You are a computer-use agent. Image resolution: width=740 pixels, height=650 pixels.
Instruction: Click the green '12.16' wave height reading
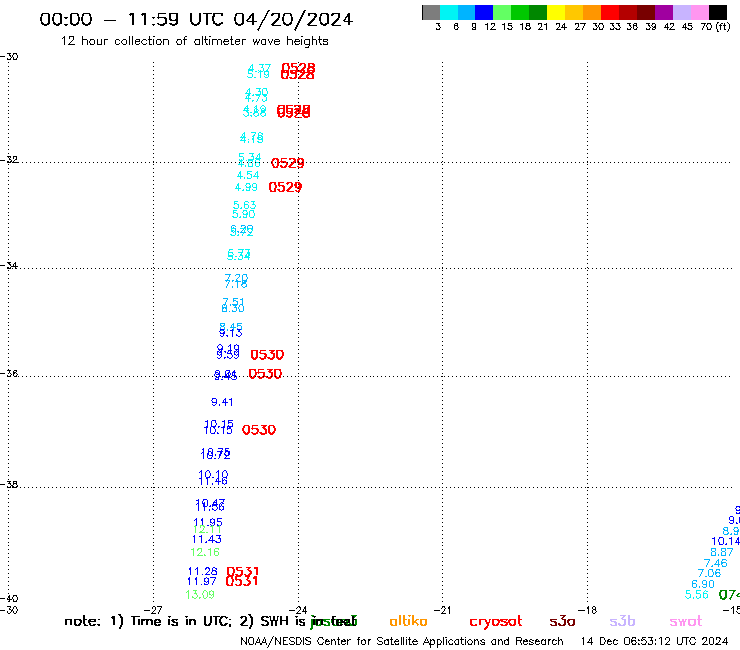click(x=205, y=552)
